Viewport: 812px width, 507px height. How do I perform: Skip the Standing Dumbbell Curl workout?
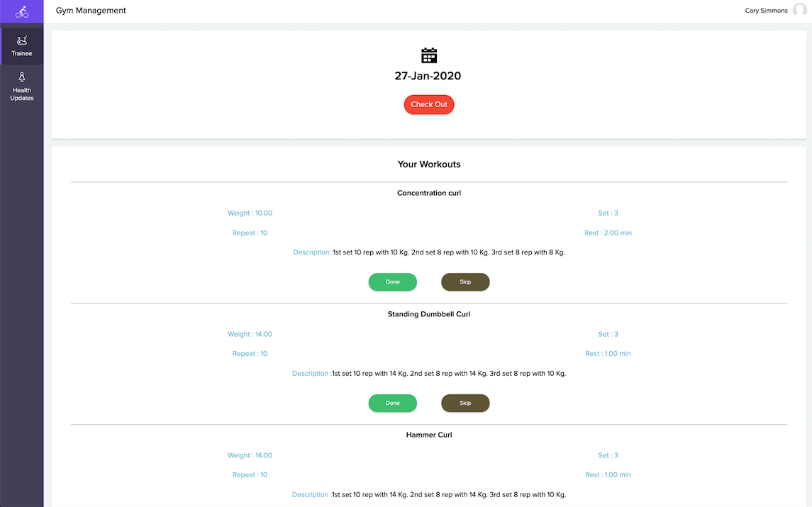(x=465, y=403)
